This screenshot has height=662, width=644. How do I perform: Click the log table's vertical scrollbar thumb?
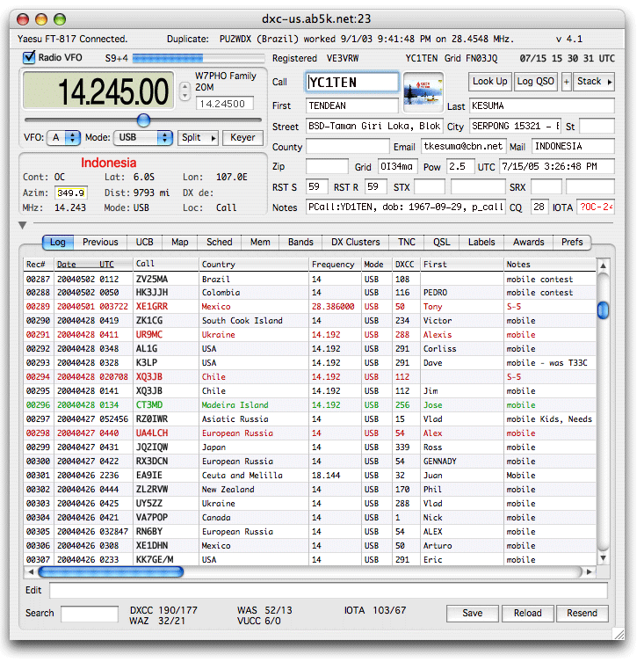pyautogui.click(x=603, y=310)
